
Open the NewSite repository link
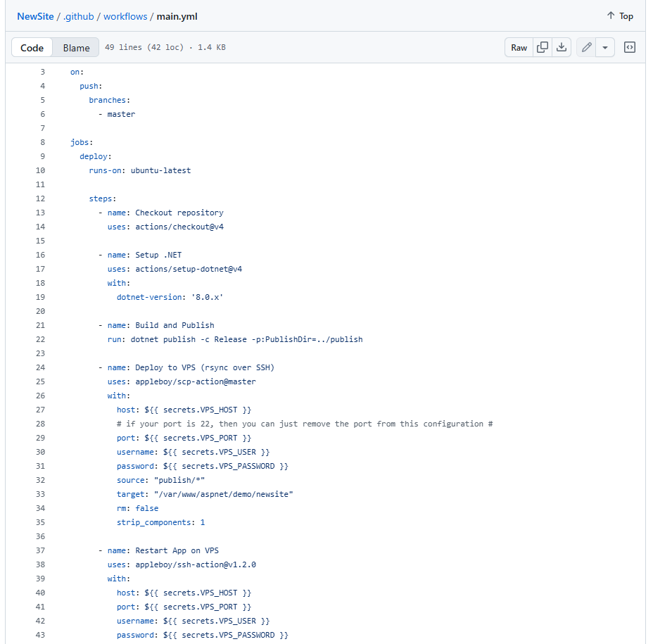(x=34, y=16)
